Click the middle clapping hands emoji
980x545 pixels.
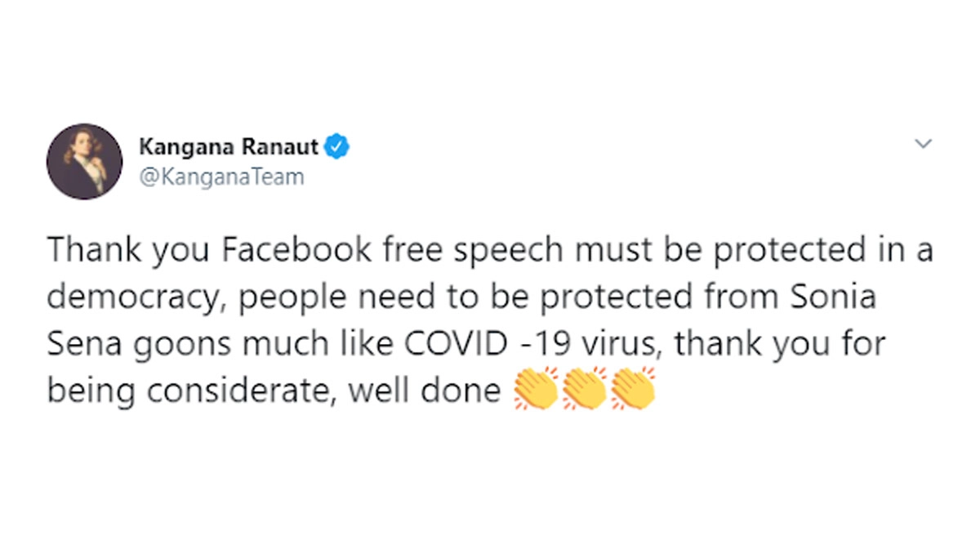(x=585, y=391)
